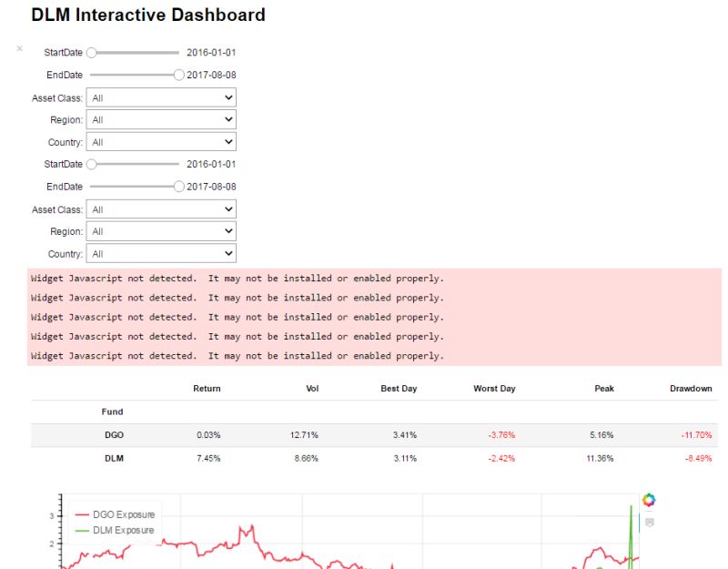
Task: Expand the second Country dropdown
Action: click(x=160, y=253)
